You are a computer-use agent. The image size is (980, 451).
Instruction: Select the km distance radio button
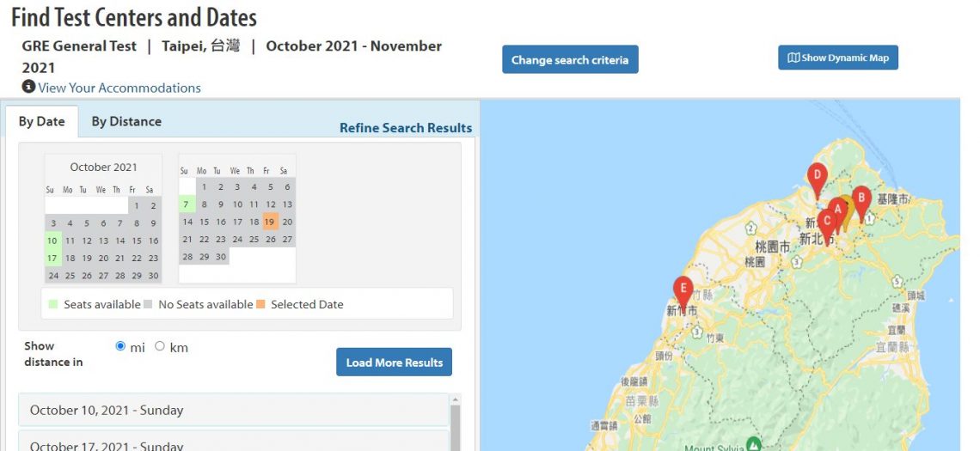point(160,346)
